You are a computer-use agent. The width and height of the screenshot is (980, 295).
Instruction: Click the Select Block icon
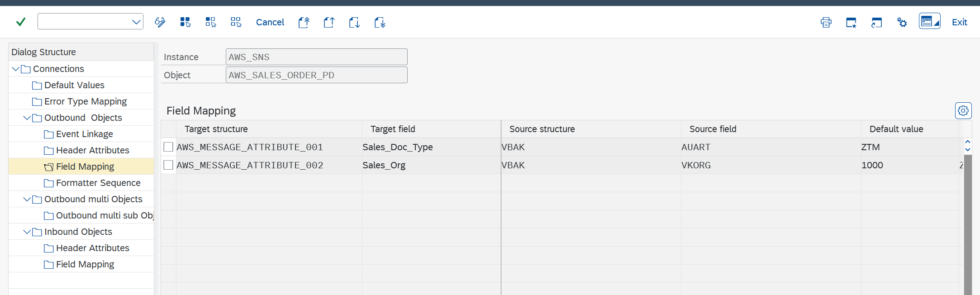coord(211,22)
